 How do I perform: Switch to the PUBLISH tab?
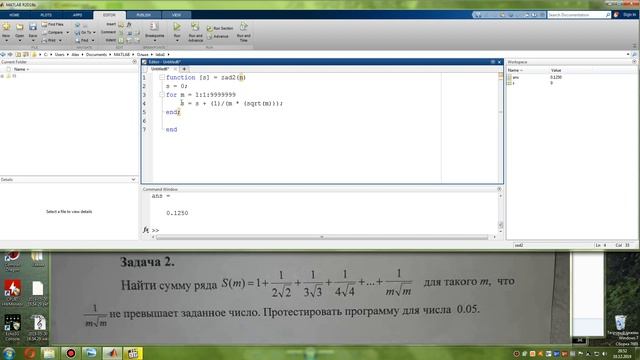click(x=143, y=15)
